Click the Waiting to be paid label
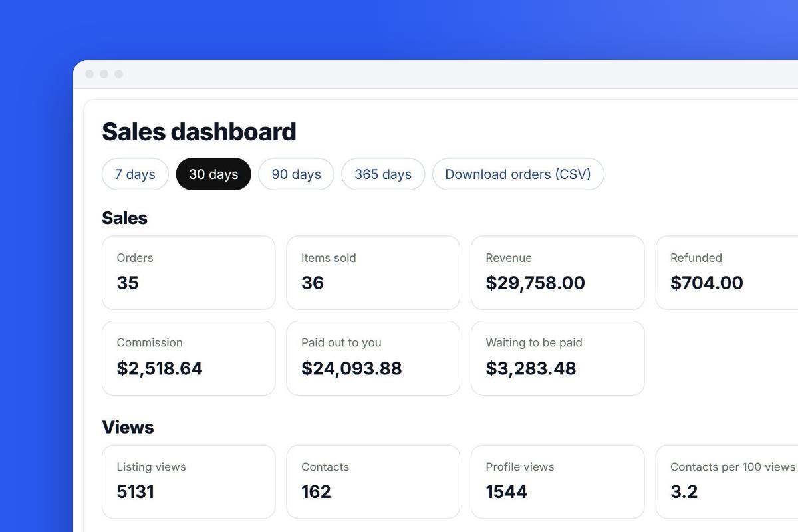798x532 pixels. (534, 343)
